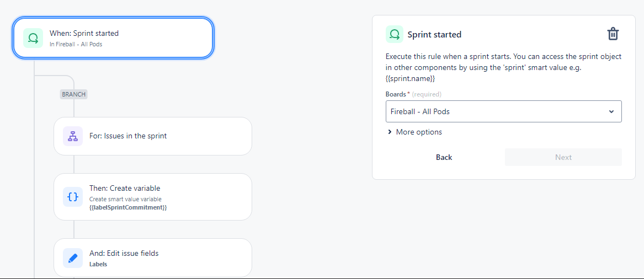Click the blue pencil Edit issue fields icon
The image size is (644, 279).
click(73, 258)
